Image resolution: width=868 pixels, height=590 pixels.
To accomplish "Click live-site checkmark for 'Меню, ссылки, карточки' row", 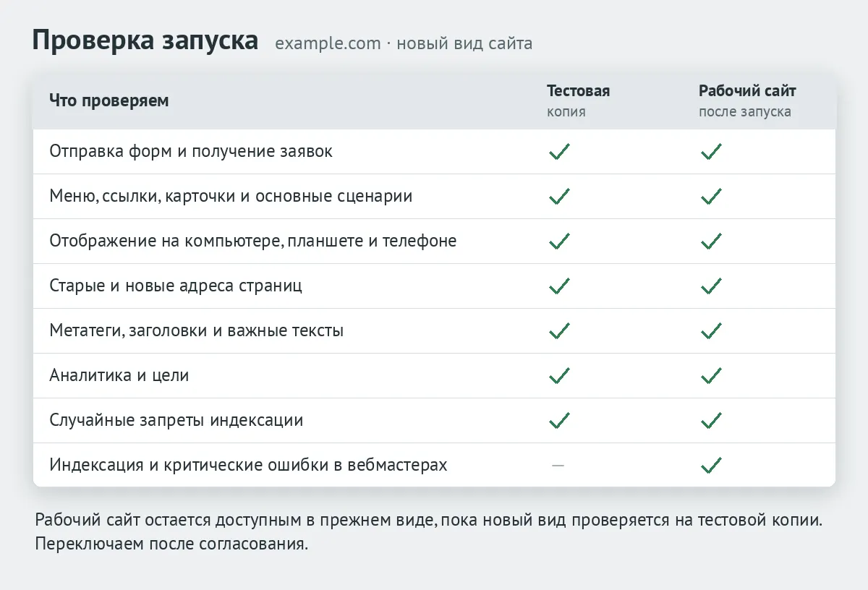I will click(x=711, y=197).
